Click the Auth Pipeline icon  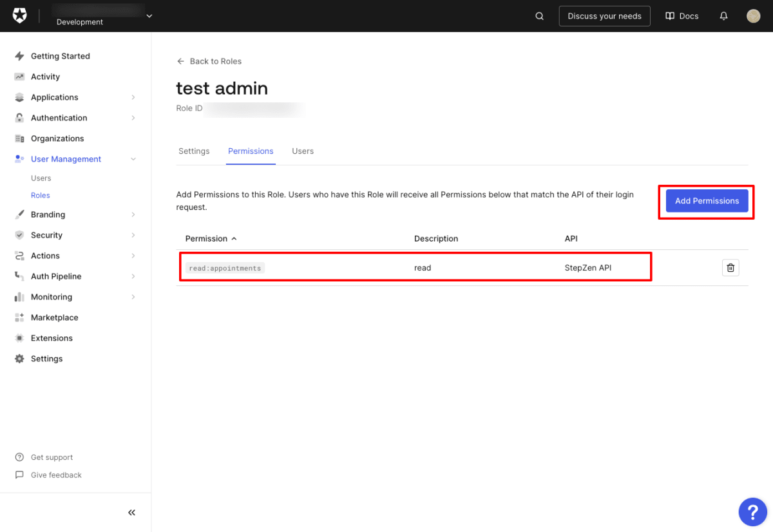[x=19, y=276]
